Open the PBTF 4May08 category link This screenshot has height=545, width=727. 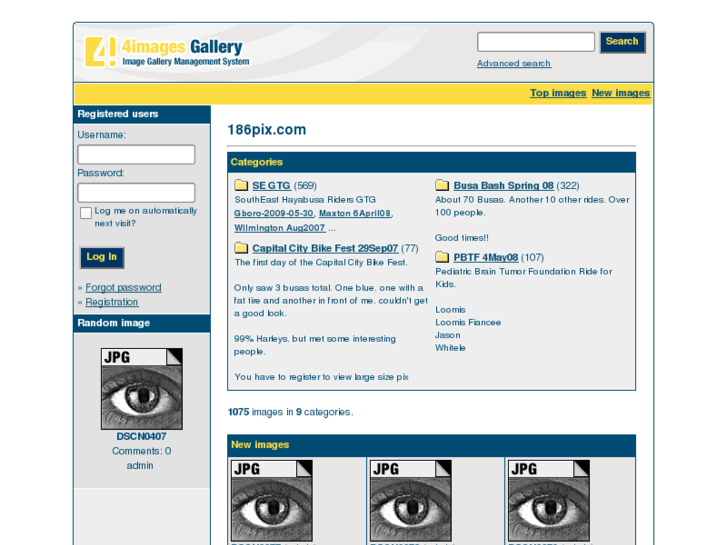click(485, 257)
